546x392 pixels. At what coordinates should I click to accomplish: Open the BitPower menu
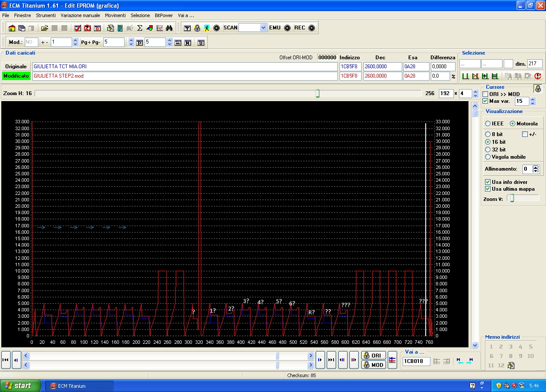(164, 15)
